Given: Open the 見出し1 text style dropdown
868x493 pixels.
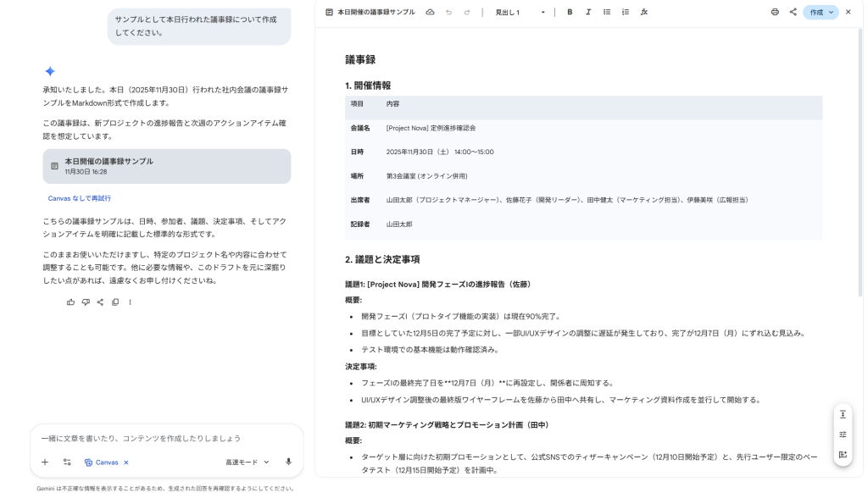Looking at the screenshot, I should 520,13.
